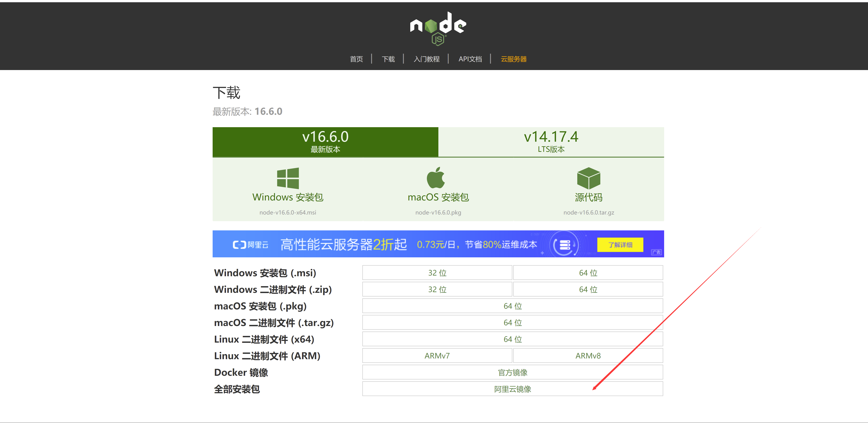Click the Windows installer icon

pos(288,178)
